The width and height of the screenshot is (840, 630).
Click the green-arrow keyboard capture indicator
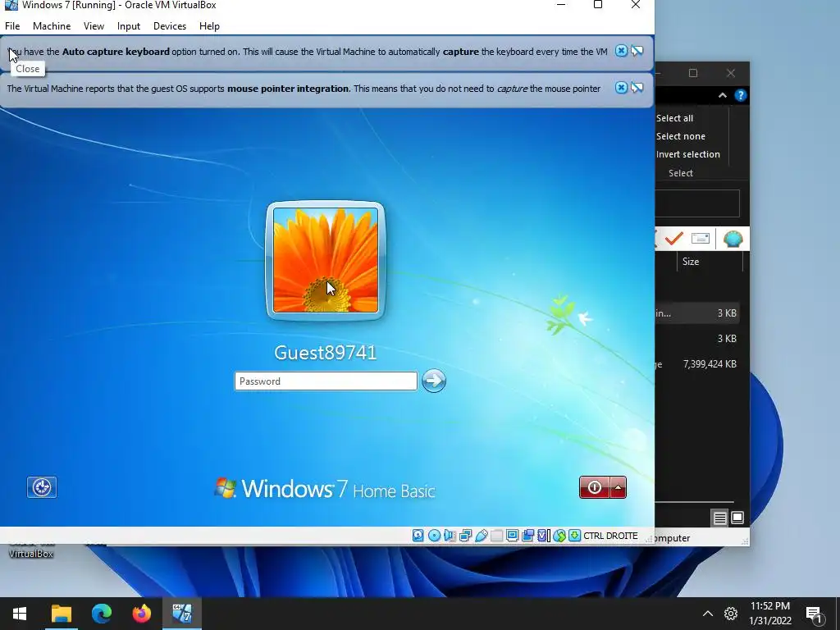click(574, 536)
